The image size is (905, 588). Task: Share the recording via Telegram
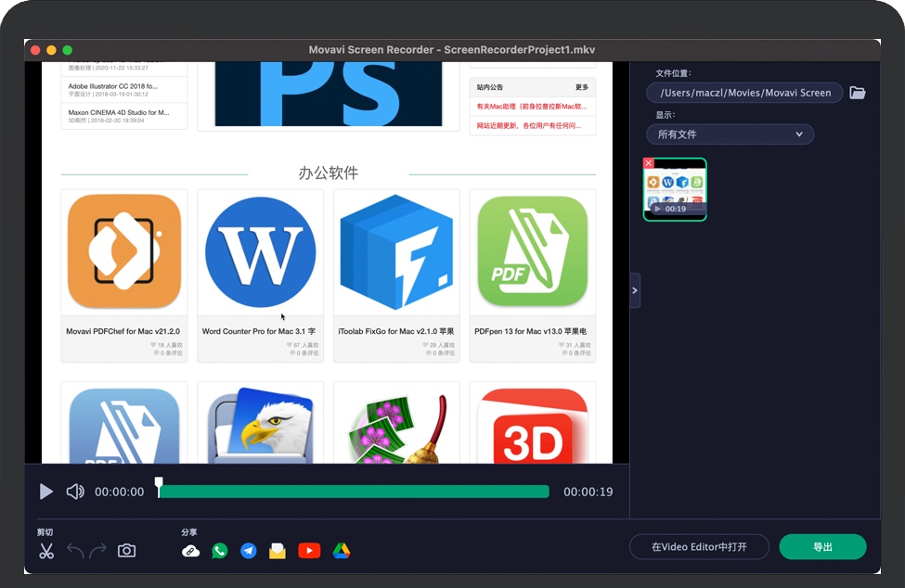(x=249, y=550)
